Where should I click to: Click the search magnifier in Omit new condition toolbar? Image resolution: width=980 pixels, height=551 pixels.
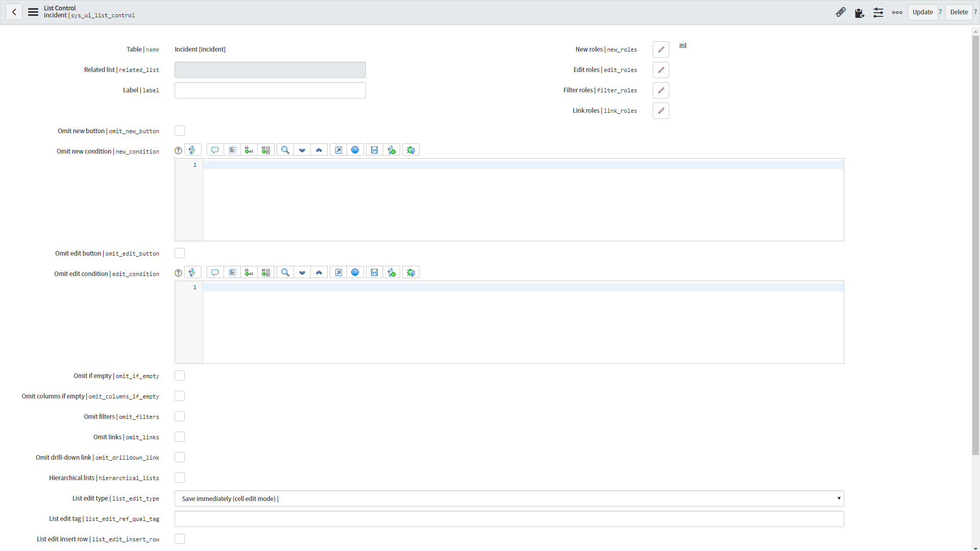click(285, 150)
